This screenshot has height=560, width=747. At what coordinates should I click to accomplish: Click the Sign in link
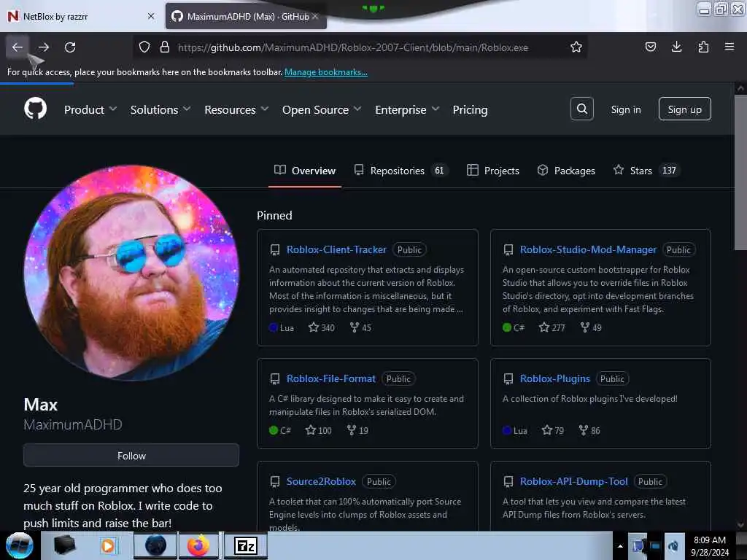[x=626, y=109]
